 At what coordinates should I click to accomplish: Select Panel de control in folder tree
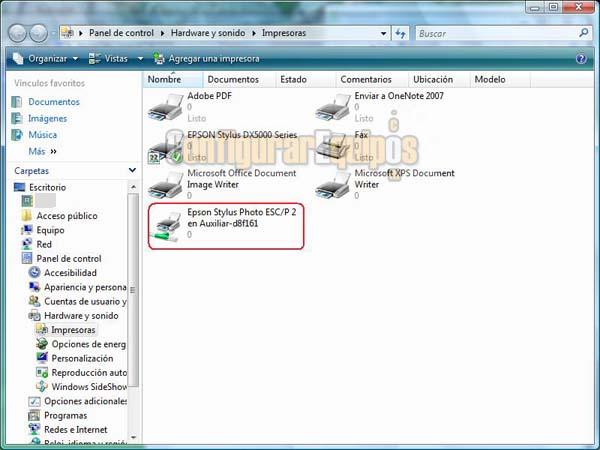point(69,258)
